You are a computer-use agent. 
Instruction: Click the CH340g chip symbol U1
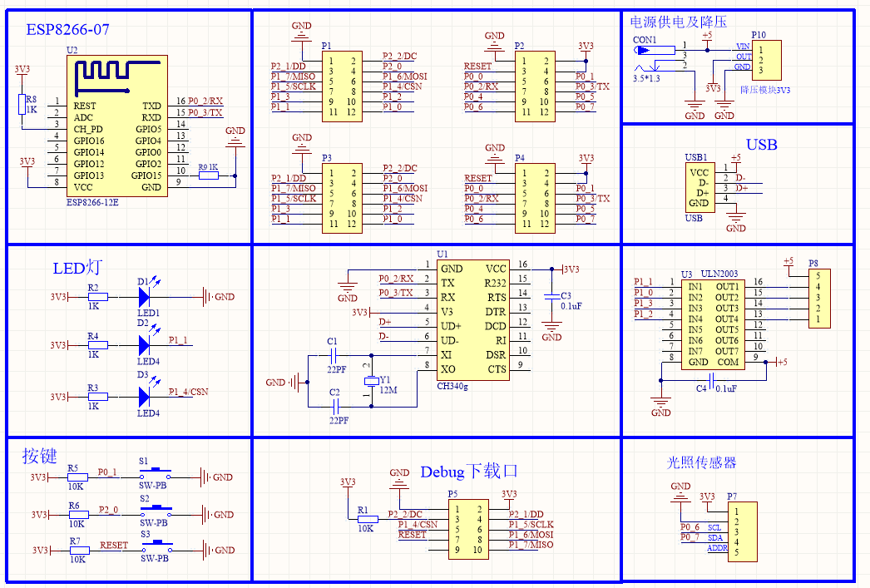[472, 320]
